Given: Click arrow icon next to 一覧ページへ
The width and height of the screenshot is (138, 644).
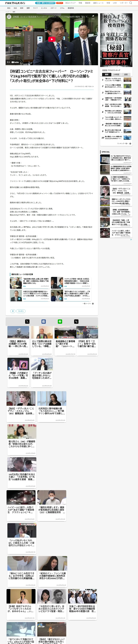Looking at the screenshot, I should (x=93, y=304).
